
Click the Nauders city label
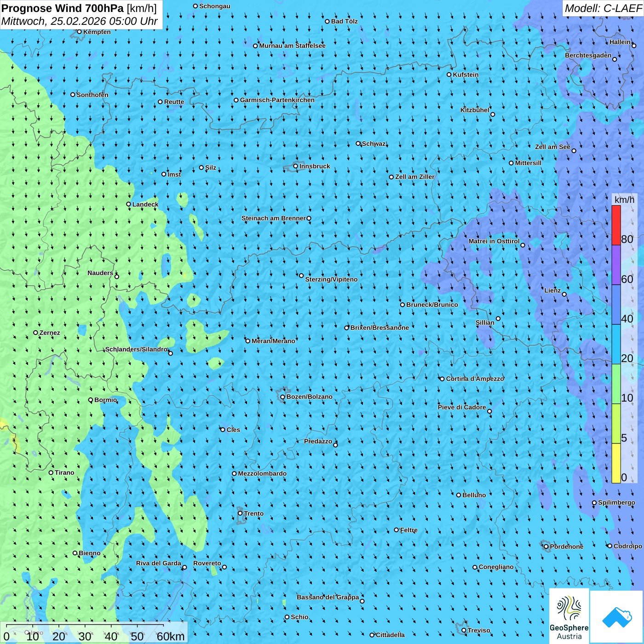point(100,273)
